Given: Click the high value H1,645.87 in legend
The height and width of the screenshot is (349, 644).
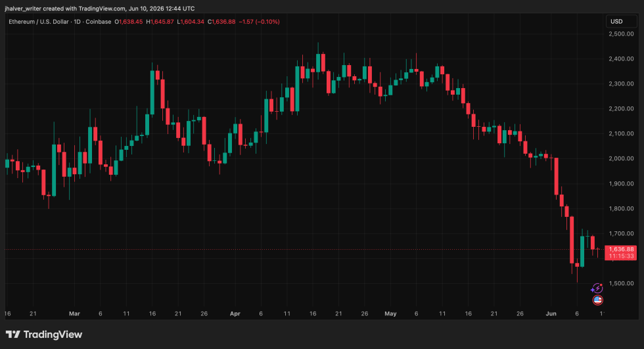Looking at the screenshot, I should click(x=160, y=22).
